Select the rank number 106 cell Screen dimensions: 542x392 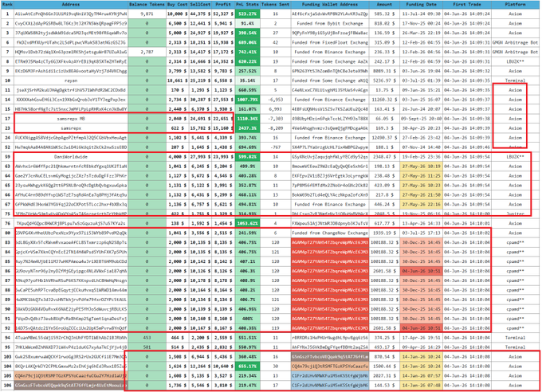pyautogui.click(x=7, y=385)
